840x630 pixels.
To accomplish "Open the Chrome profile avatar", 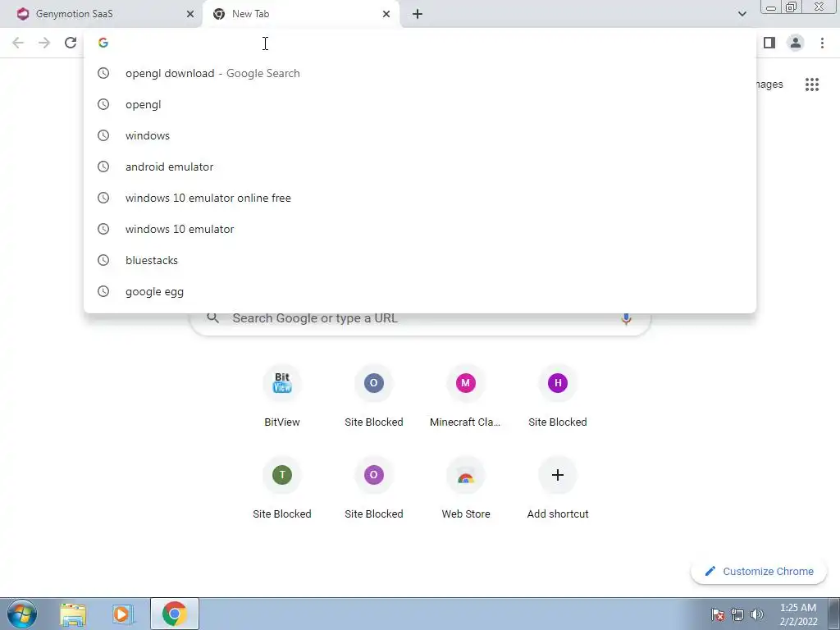I will pos(796,43).
